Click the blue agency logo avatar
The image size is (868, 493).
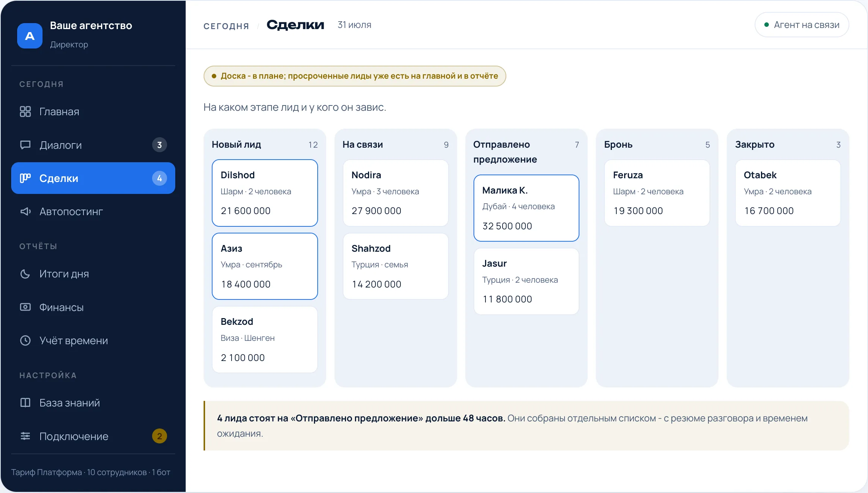[x=30, y=36]
